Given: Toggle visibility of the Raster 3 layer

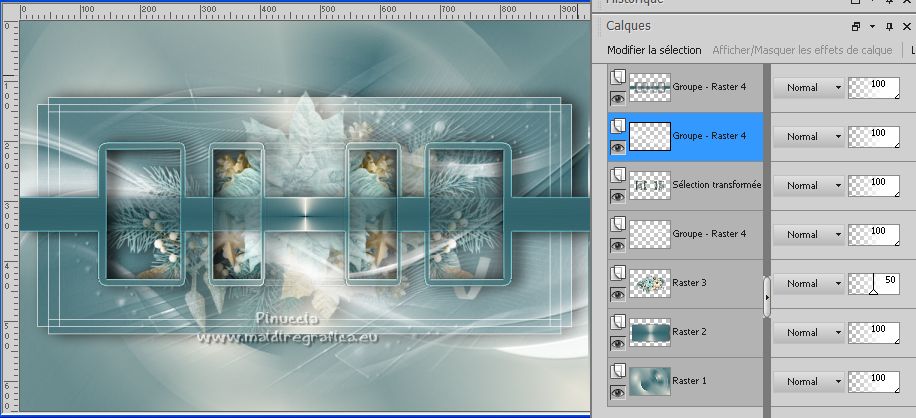Looking at the screenshot, I should pyautogui.click(x=617, y=294).
